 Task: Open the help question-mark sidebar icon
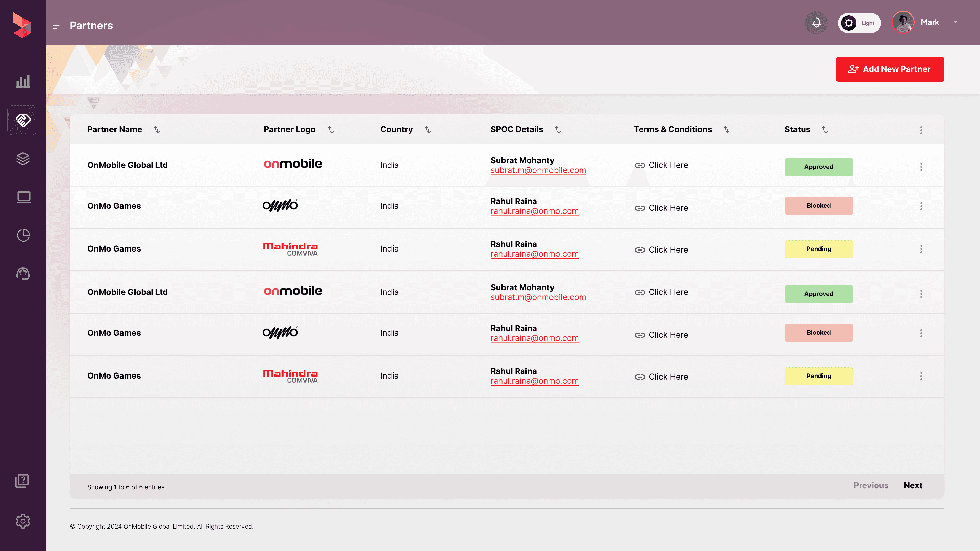coord(22,481)
